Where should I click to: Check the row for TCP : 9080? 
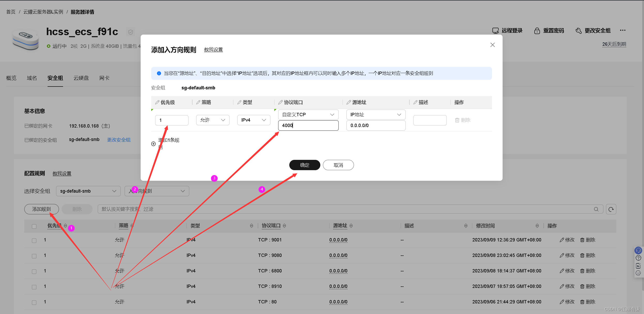[34, 256]
